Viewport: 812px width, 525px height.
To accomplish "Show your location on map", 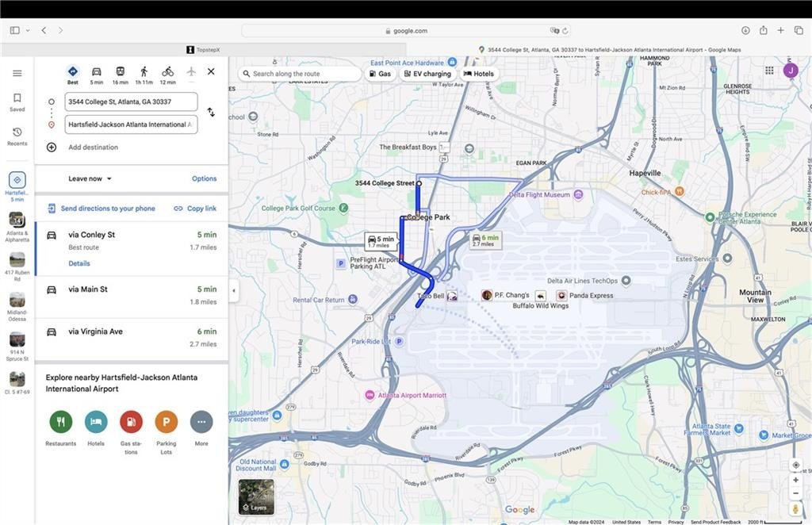I will pyautogui.click(x=796, y=465).
